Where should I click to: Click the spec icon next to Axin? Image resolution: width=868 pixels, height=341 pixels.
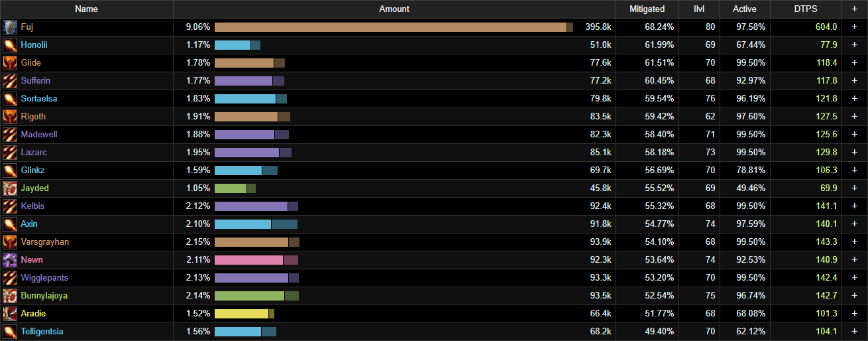(10, 224)
